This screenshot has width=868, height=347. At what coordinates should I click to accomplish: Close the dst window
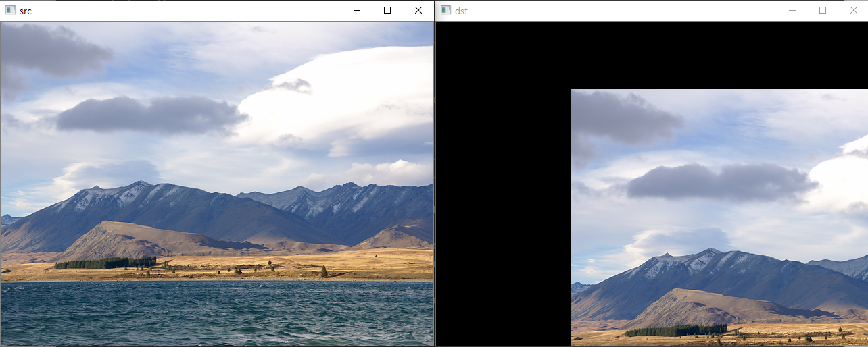pos(853,10)
